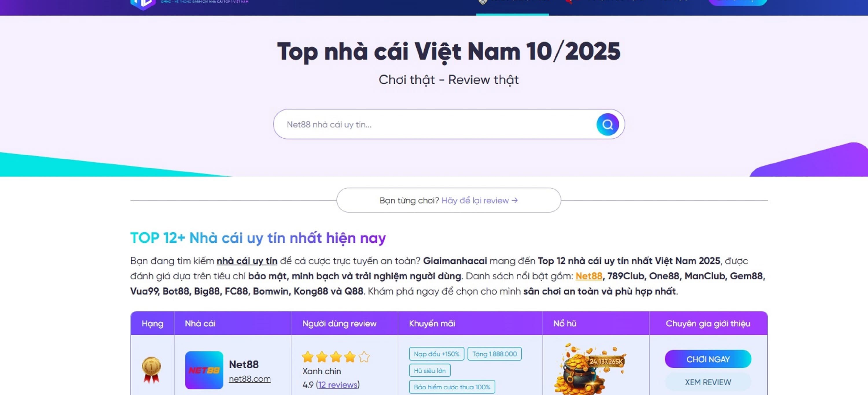Click the star rating for Net88
The height and width of the screenshot is (395, 868).
[x=336, y=356]
